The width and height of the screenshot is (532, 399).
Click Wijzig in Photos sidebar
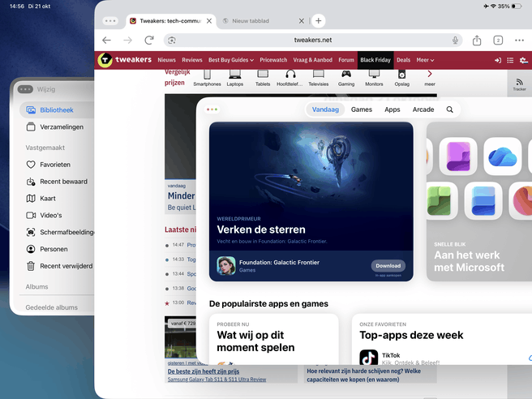pos(46,89)
